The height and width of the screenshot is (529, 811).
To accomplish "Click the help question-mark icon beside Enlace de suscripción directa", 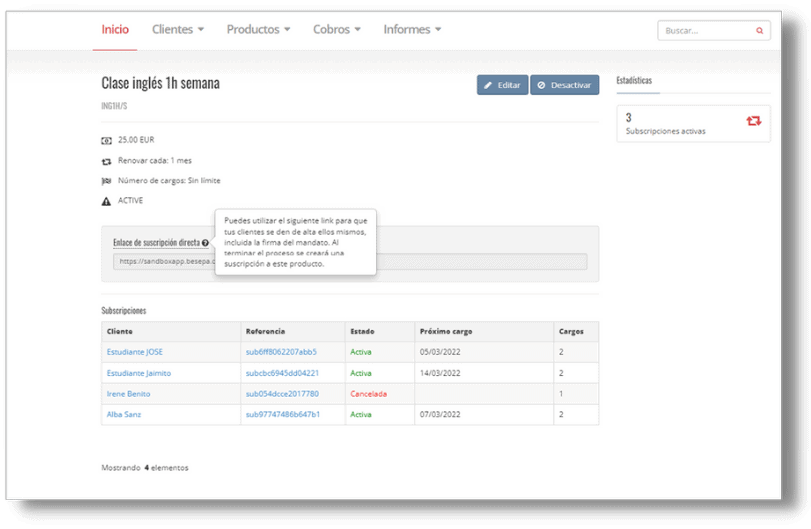I will pyautogui.click(x=205, y=243).
